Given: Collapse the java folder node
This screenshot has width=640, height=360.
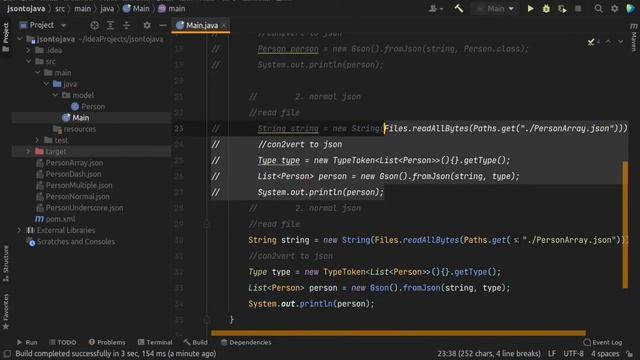Looking at the screenshot, I should pos(47,84).
